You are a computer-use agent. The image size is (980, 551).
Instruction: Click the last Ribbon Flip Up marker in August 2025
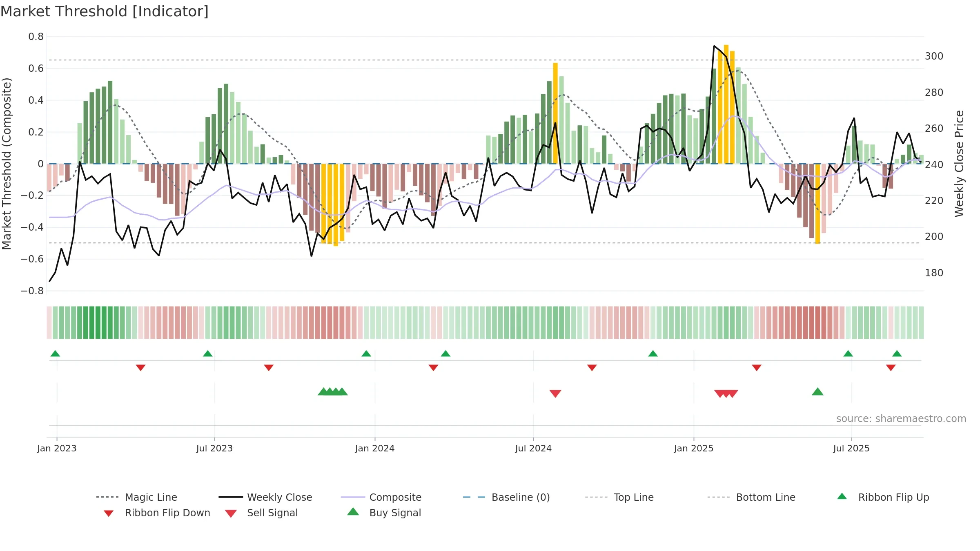pyautogui.click(x=897, y=353)
